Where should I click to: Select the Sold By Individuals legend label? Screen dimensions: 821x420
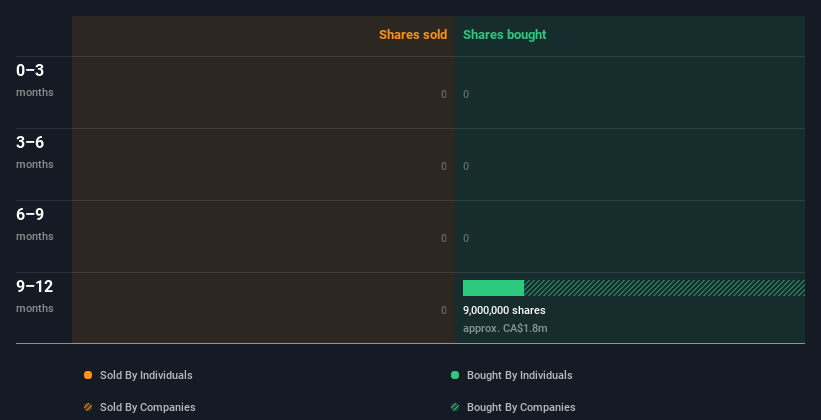(x=146, y=375)
